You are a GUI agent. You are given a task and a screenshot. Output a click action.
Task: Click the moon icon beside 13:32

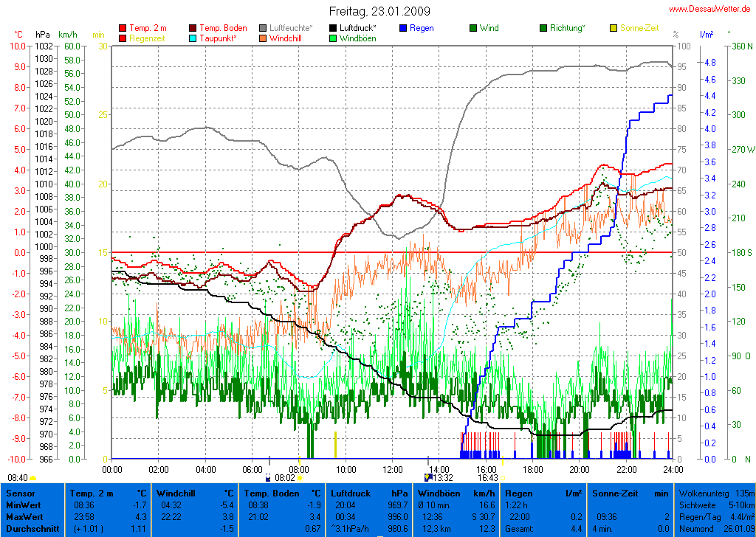[x=427, y=478]
